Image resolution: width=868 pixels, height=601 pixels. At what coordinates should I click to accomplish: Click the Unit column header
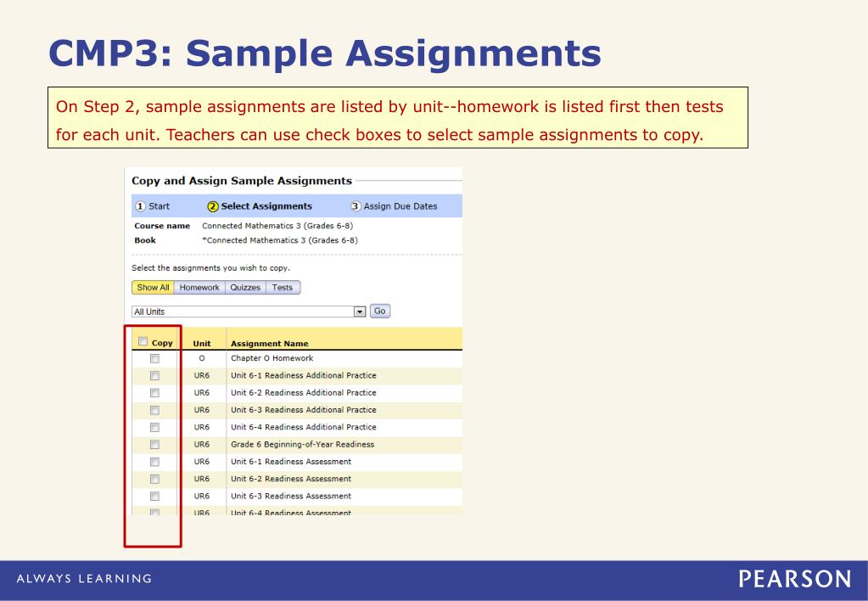201,344
